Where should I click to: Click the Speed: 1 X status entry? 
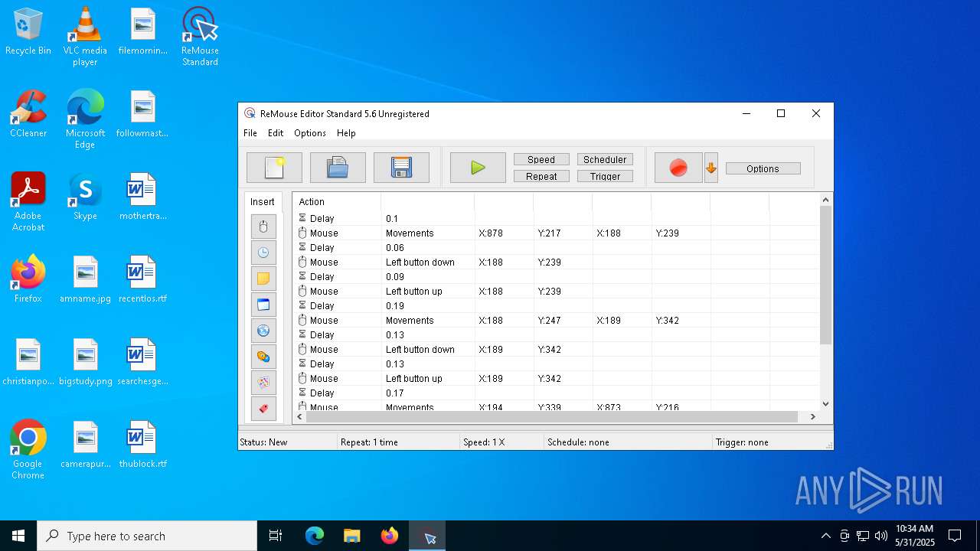[501, 442]
